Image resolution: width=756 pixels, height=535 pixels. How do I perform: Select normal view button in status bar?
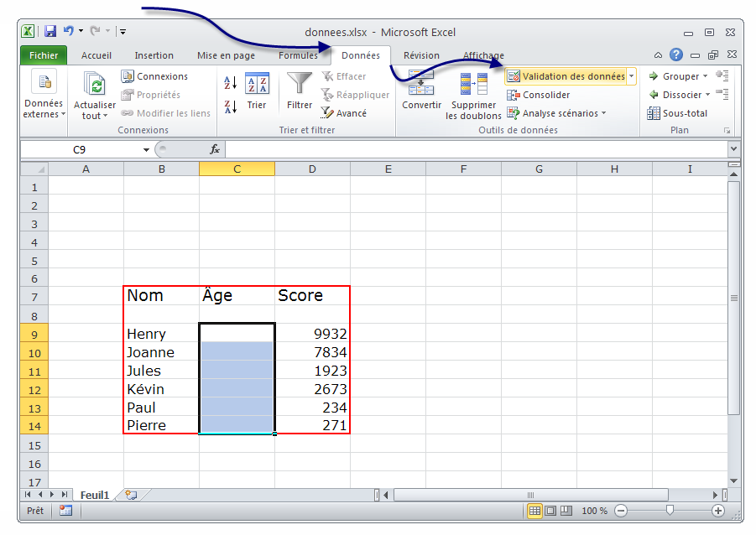[534, 511]
